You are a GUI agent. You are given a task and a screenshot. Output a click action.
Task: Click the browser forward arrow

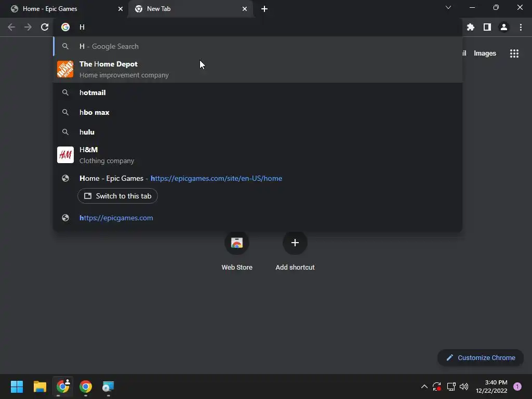(x=28, y=27)
